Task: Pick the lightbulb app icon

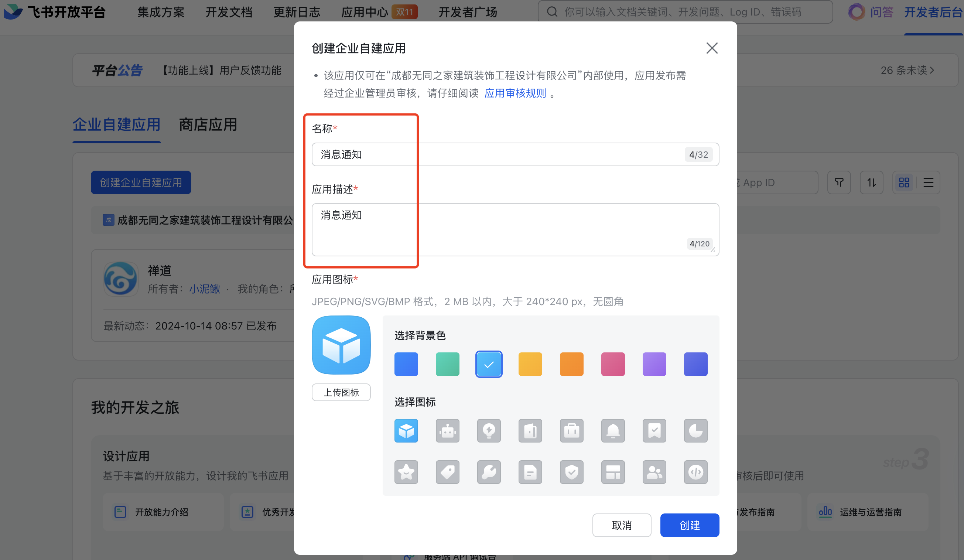Action: (489, 431)
